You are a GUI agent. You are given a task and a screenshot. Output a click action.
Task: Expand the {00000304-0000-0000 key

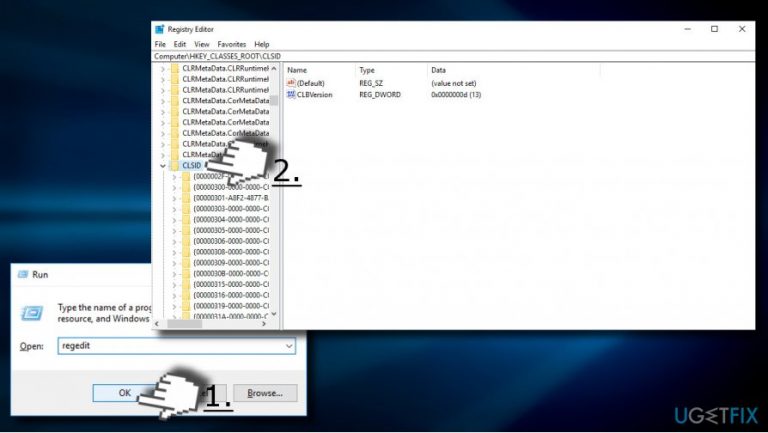tap(174, 219)
